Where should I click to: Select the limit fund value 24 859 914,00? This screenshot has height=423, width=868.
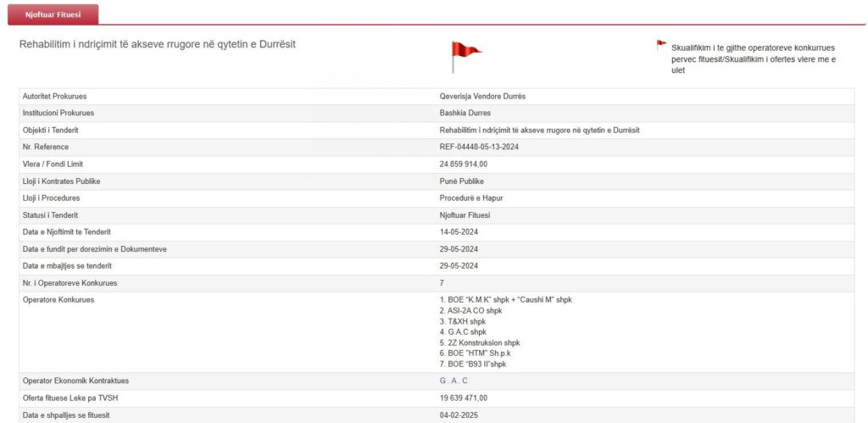464,164
